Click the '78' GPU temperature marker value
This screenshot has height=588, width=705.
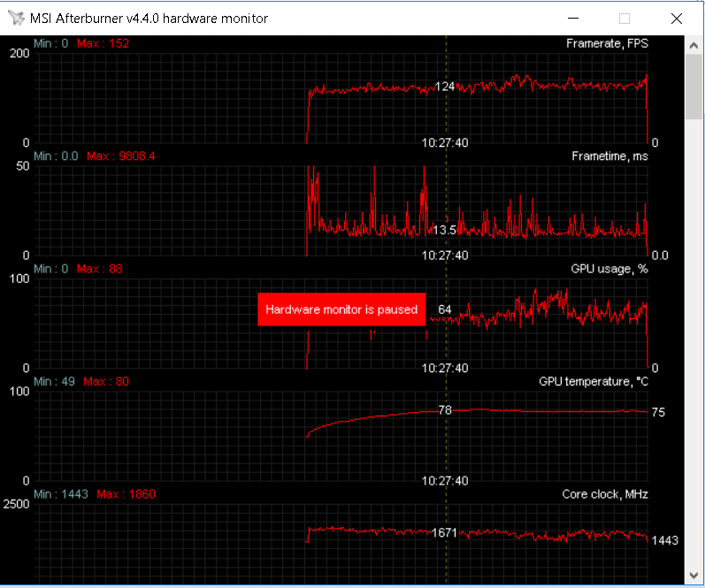tap(445, 410)
